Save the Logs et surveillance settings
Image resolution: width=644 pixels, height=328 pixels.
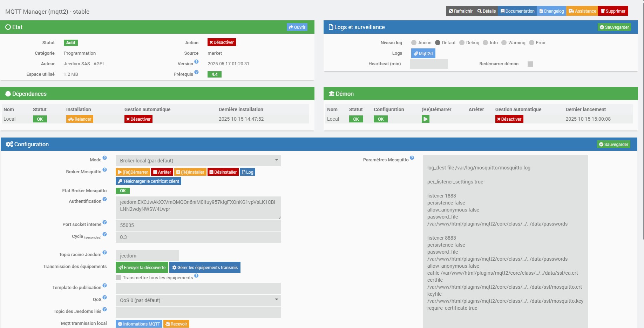point(614,27)
